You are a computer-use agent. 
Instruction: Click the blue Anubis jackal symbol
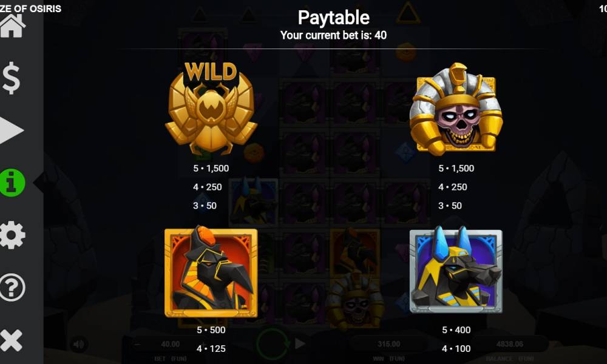[x=456, y=270]
